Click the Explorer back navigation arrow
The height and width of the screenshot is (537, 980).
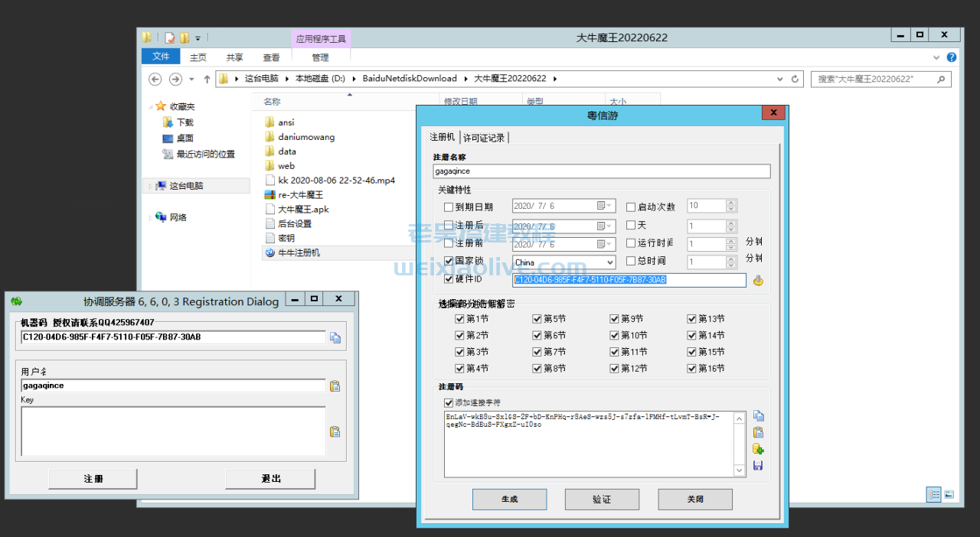pyautogui.click(x=155, y=79)
